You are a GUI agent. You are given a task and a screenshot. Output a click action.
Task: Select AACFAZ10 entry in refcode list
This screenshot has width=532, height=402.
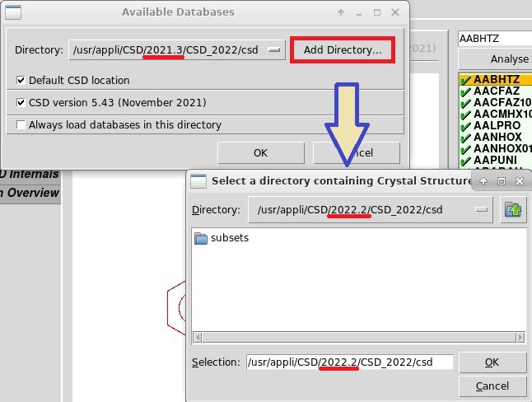(x=496, y=102)
